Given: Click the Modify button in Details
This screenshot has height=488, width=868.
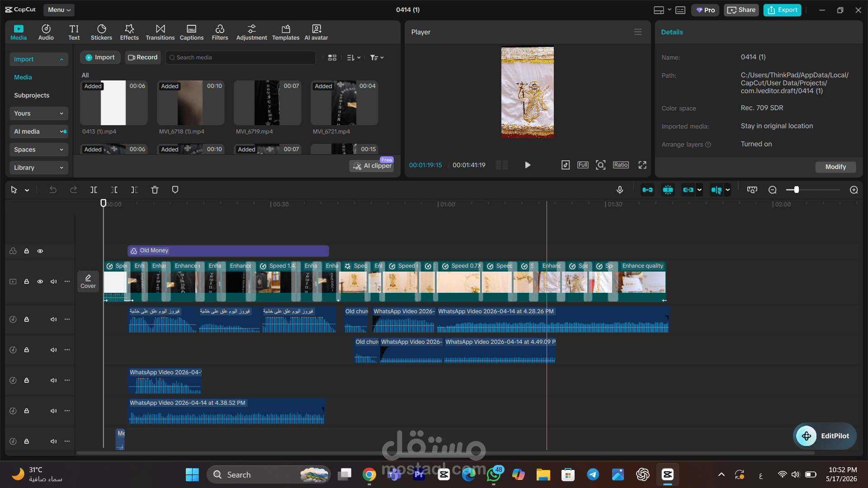Looking at the screenshot, I should pos(835,167).
